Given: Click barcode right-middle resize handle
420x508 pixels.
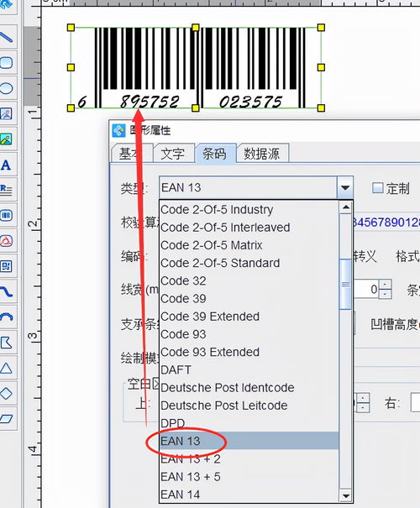Looking at the screenshot, I should click(x=321, y=67).
